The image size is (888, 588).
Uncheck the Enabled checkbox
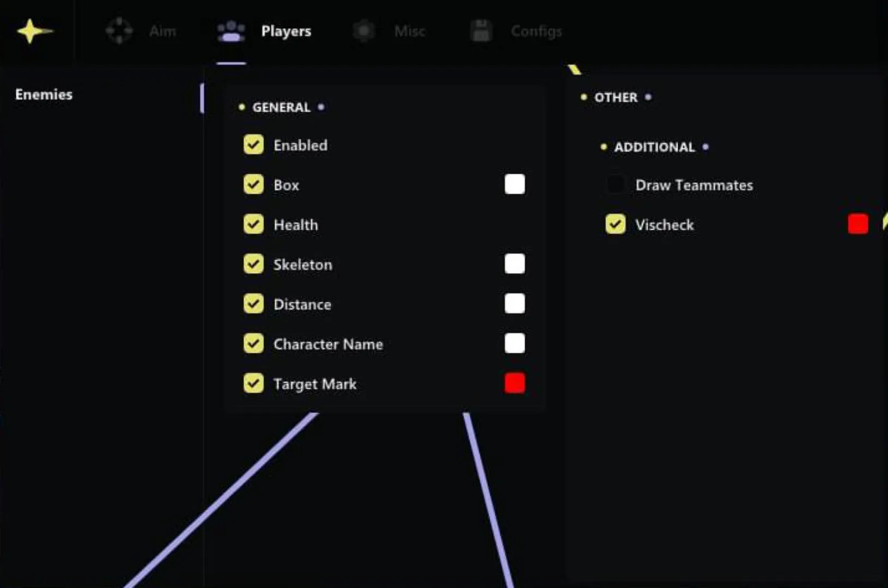click(253, 145)
